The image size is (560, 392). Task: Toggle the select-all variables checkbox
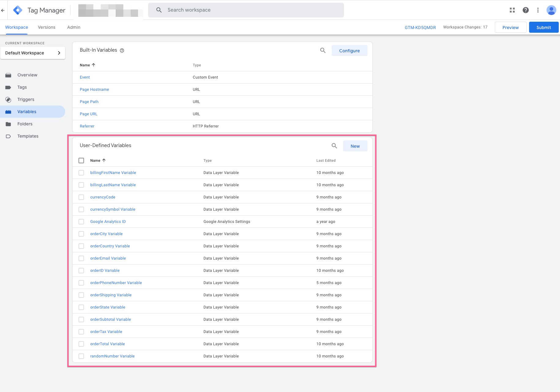(x=81, y=161)
